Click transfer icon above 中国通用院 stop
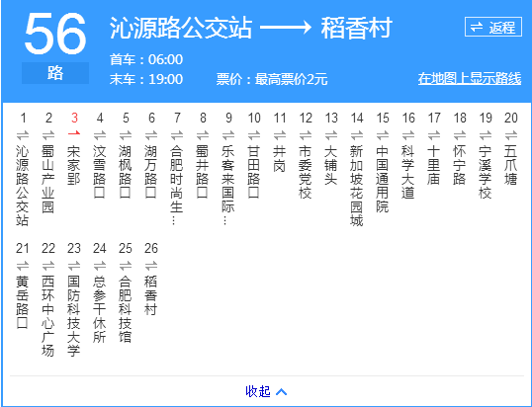 click(x=383, y=135)
